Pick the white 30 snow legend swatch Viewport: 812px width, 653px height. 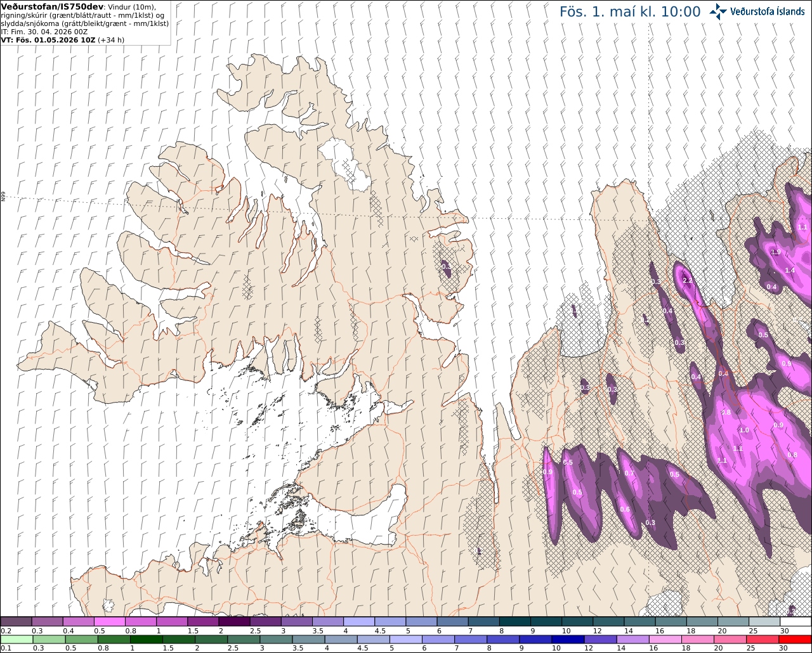point(796,621)
